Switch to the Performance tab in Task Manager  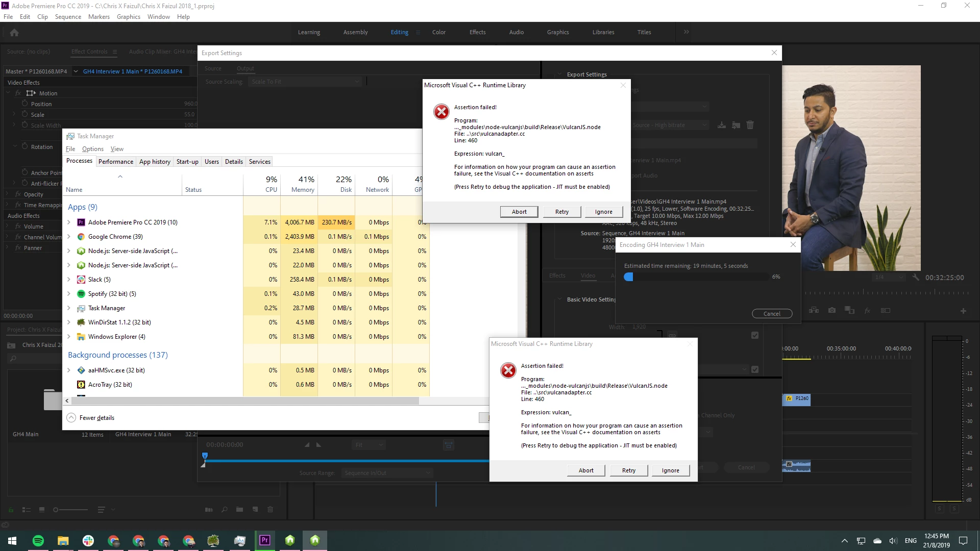pos(115,162)
